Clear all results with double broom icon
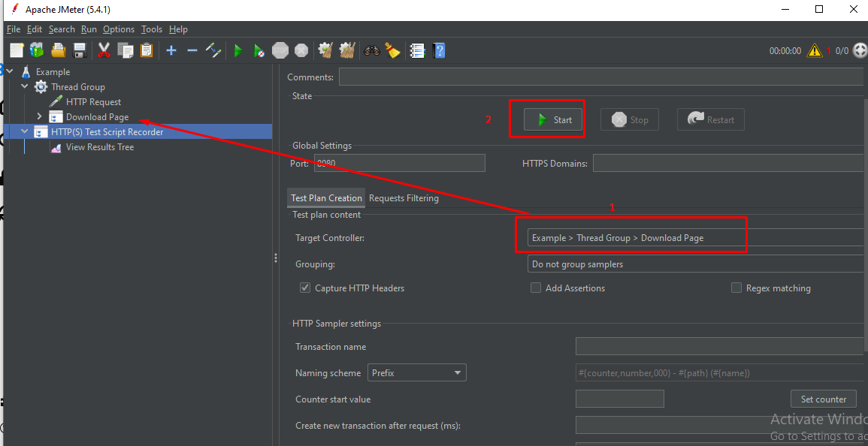The height and width of the screenshot is (446, 868). point(346,50)
